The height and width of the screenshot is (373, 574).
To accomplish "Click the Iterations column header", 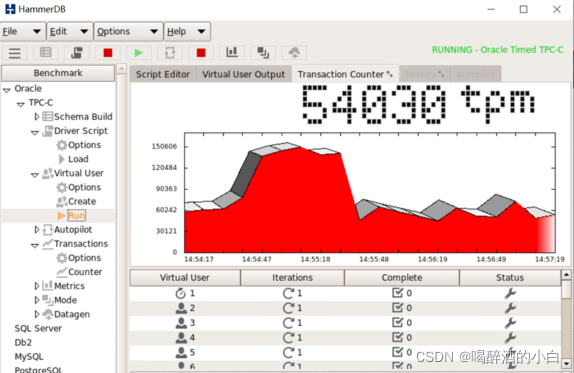I will [x=292, y=277].
